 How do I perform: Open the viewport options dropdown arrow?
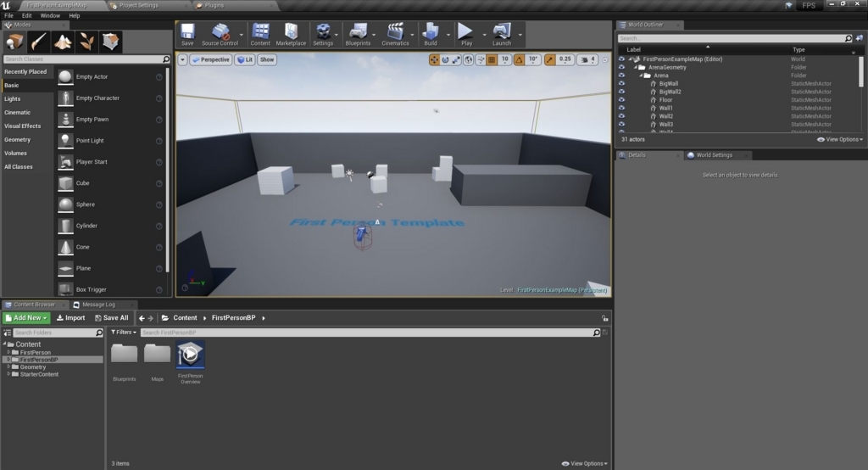pos(182,59)
